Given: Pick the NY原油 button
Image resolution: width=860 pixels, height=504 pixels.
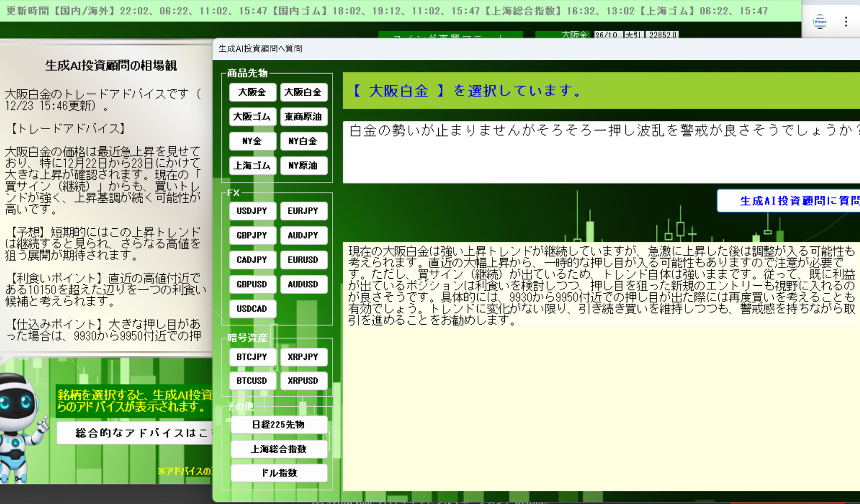Looking at the screenshot, I should point(303,165).
